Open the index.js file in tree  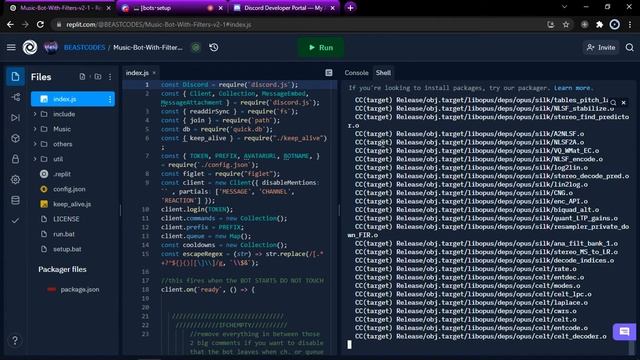coord(73,99)
